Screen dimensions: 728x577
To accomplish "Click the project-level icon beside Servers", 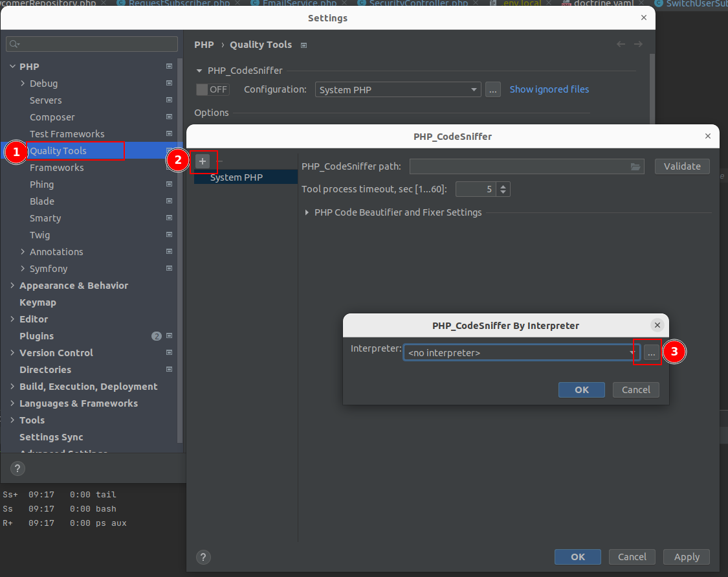I will tap(169, 100).
